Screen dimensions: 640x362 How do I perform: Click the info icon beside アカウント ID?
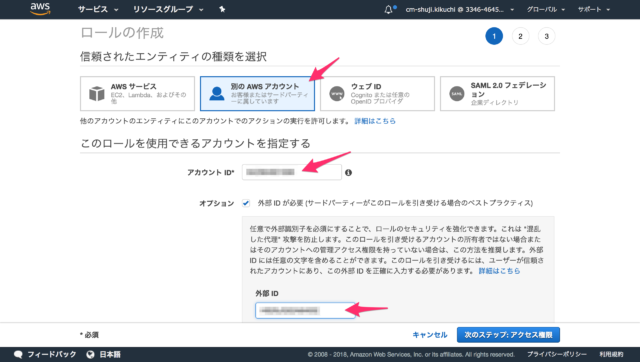click(348, 173)
